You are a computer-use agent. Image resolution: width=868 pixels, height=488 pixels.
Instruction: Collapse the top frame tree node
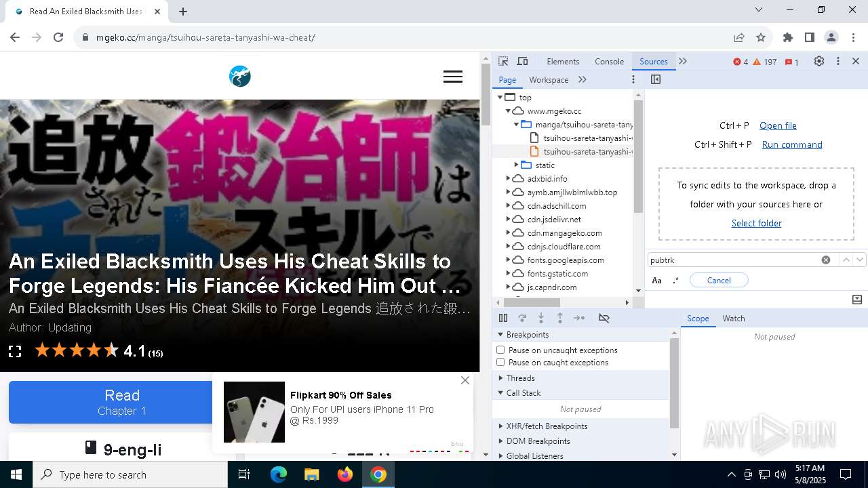pos(500,97)
